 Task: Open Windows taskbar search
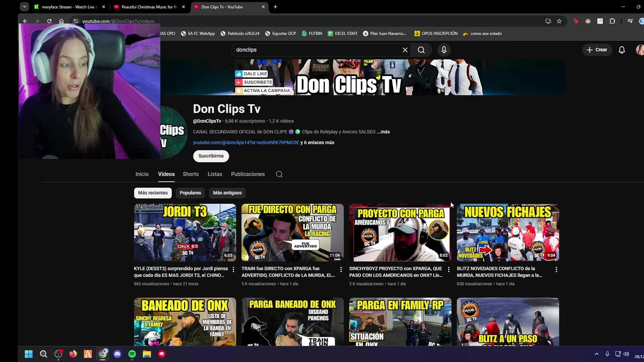tap(43, 354)
